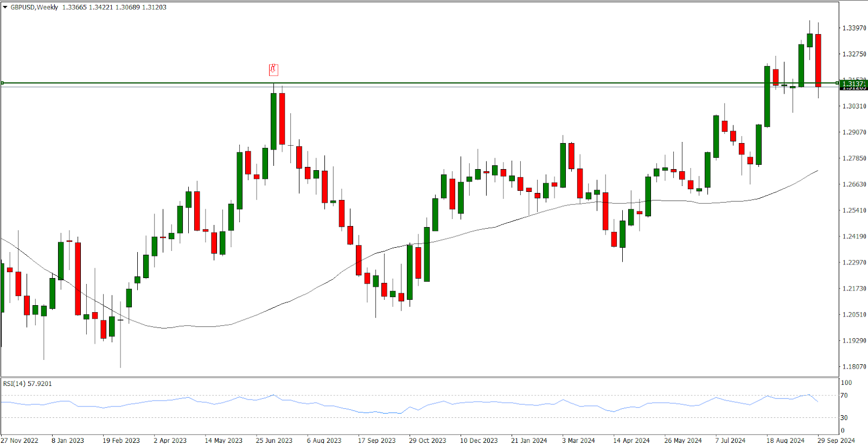Click the 1.26630 price axis label
Image resolution: width=868 pixels, height=445 pixels.
854,184
